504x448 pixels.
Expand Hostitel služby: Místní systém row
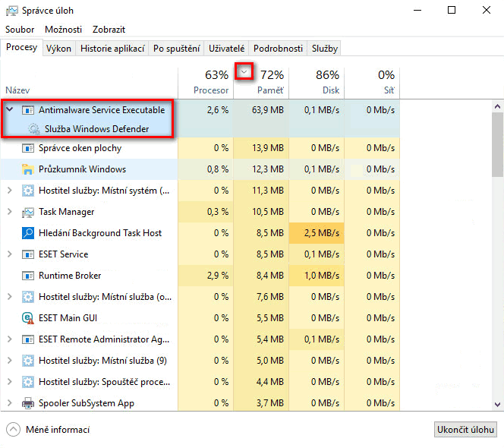(x=10, y=191)
